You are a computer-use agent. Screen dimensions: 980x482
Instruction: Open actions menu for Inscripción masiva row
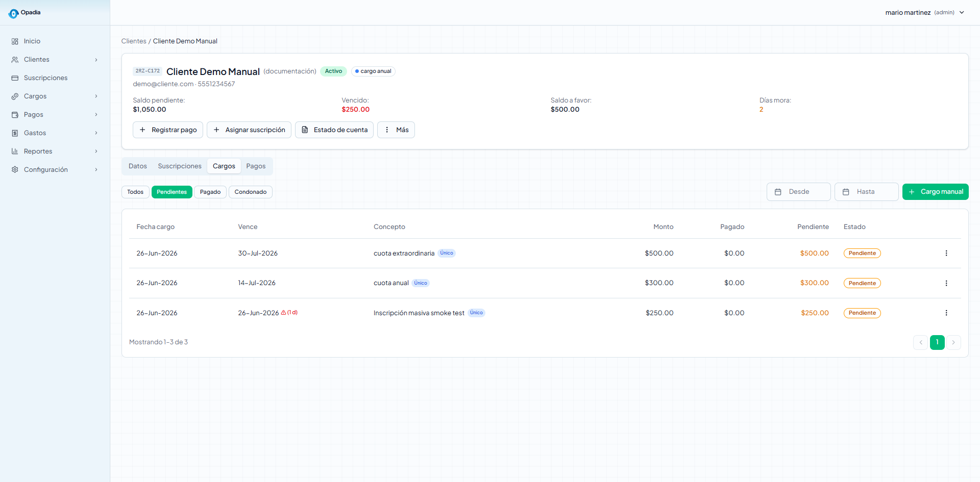pos(946,313)
